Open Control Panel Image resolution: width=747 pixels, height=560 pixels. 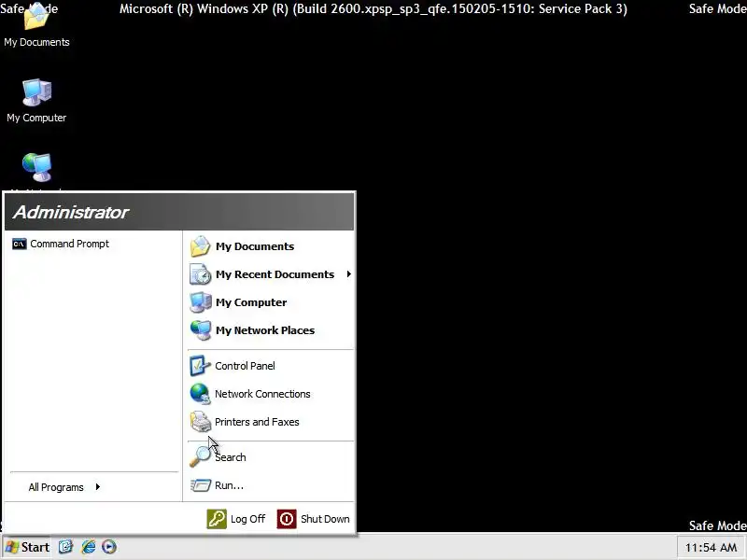point(270,366)
